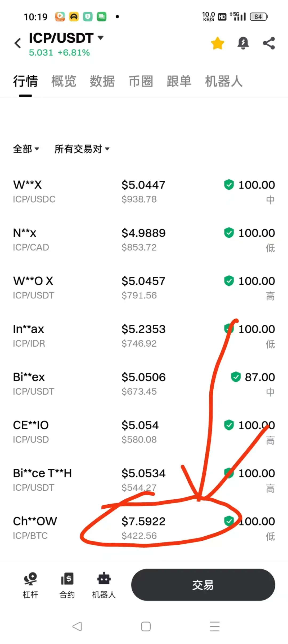Expand the ICP/USDT pair dropdown arrow
This screenshot has width=288, height=644.
pyautogui.click(x=101, y=38)
